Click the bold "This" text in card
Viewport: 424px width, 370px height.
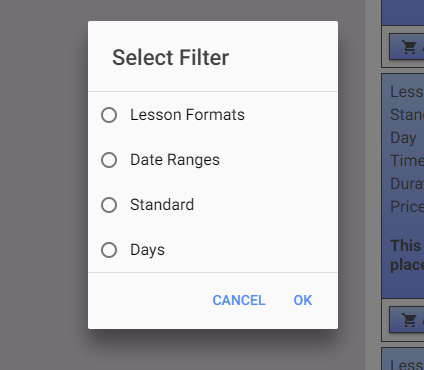coord(405,246)
